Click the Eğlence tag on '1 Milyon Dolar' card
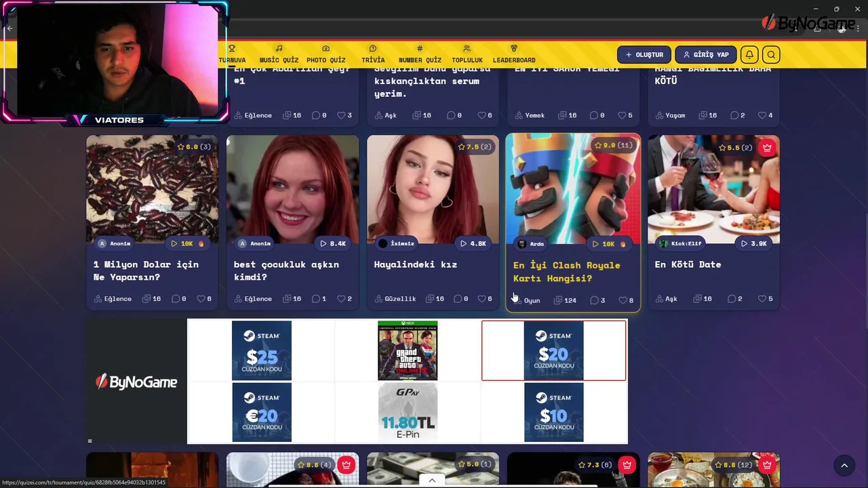Viewport: 868px width, 488px height. pos(113,299)
